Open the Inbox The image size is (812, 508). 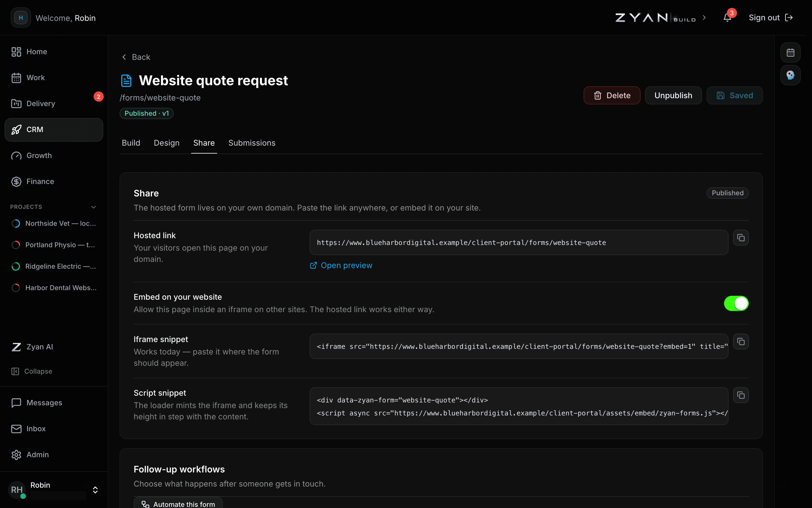[54, 429]
